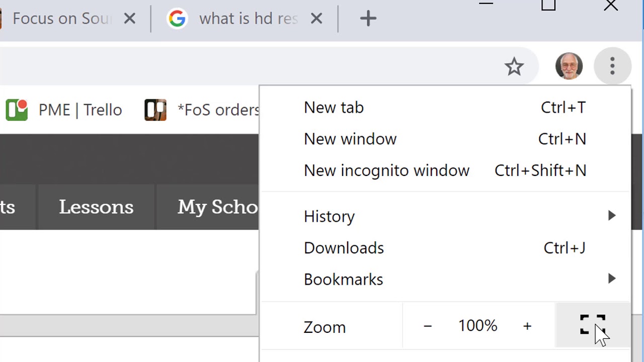Decrease zoom with the minus button

coord(428,326)
